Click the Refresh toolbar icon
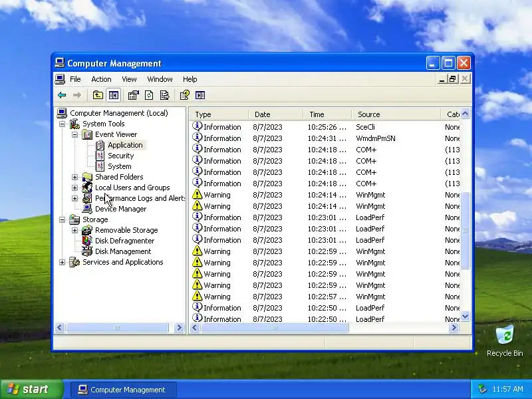The image size is (532, 399). 149,95
